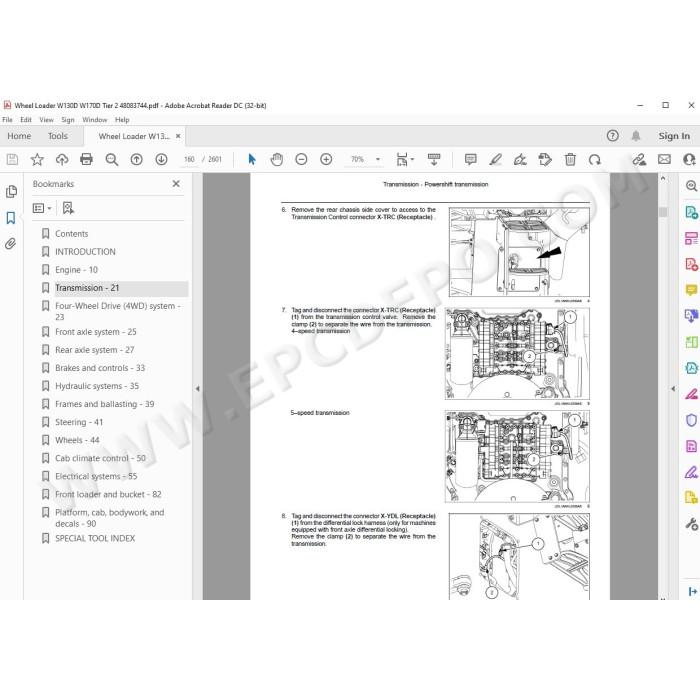Go to Rear axle system - 27

(94, 350)
